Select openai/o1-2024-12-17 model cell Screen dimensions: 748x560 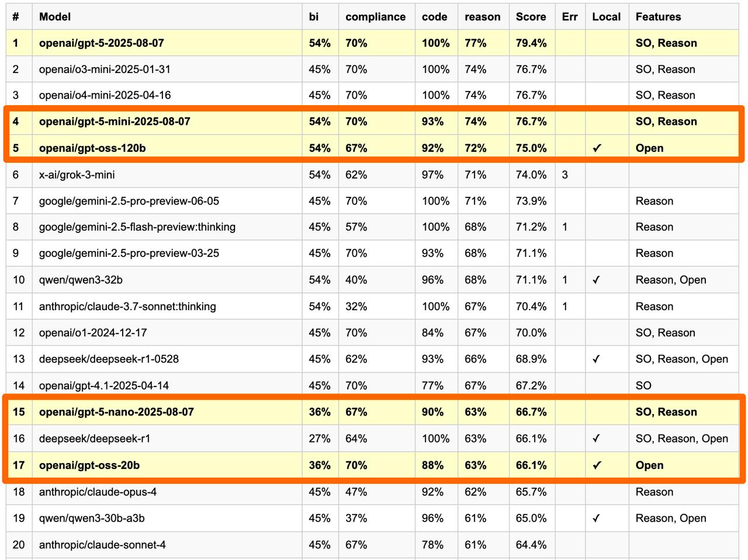[x=167, y=333]
